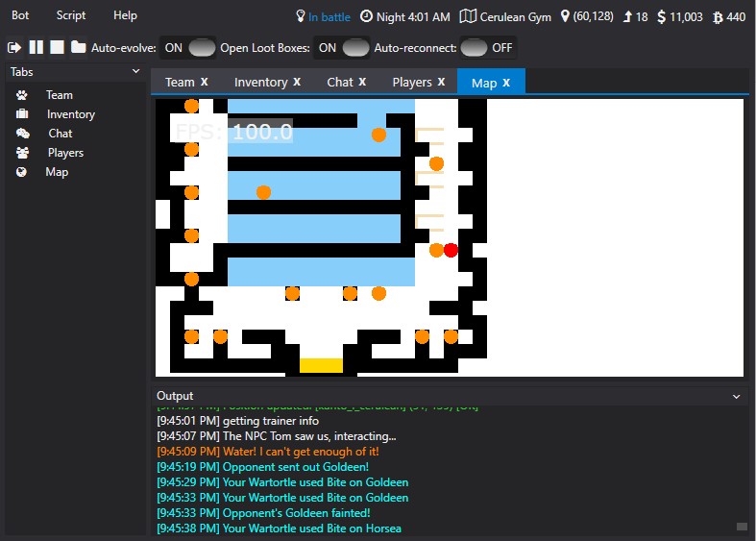Close the Map tab
Screen dimensions: 756x541
[506, 83]
